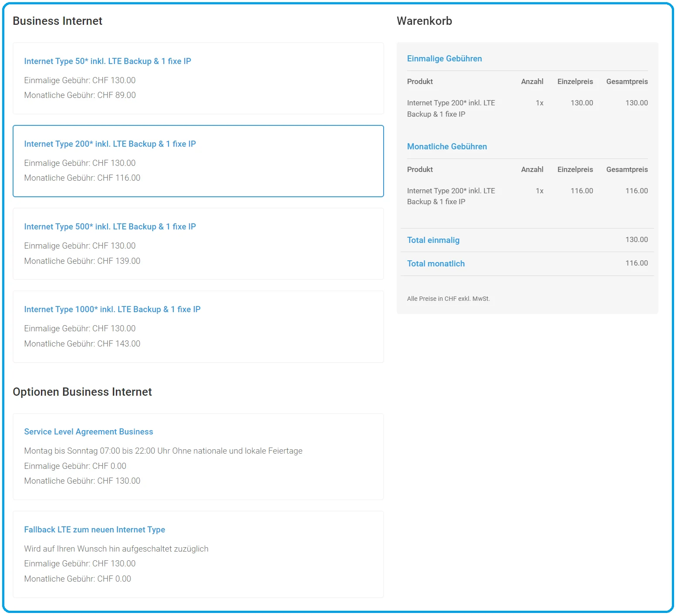The height and width of the screenshot is (616, 678).
Task: Click 'Monatliche Gebühr: CHF 0.00' in Fallback LTE
Action: coord(78,579)
